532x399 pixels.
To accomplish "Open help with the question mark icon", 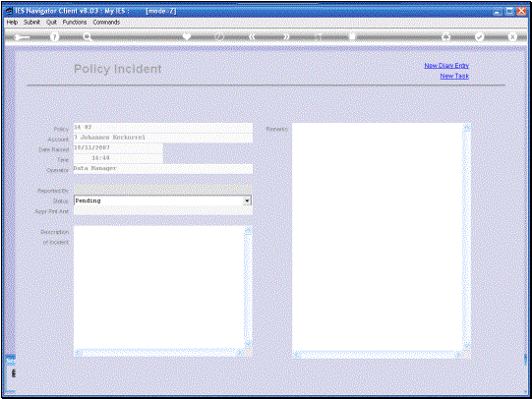I will pyautogui.click(x=54, y=37).
